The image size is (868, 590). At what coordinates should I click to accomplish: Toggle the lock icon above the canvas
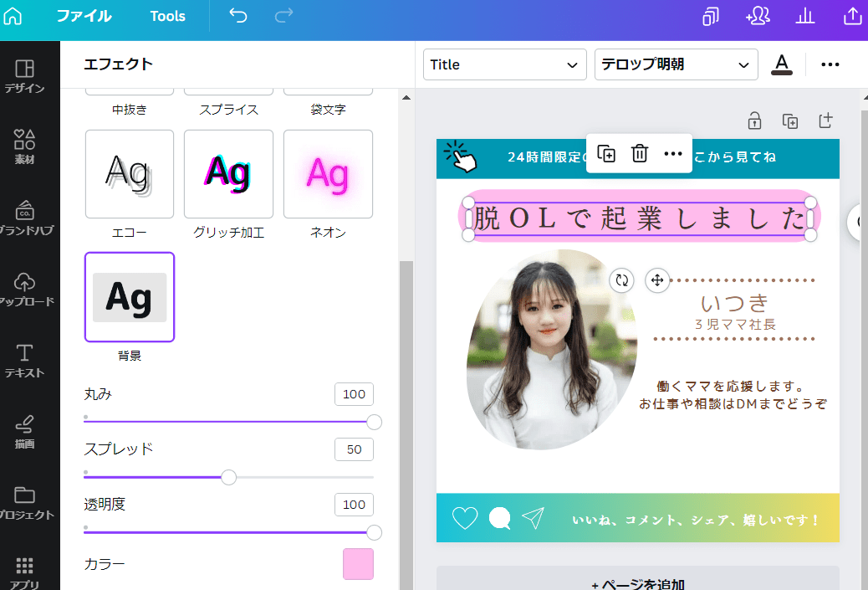click(753, 121)
